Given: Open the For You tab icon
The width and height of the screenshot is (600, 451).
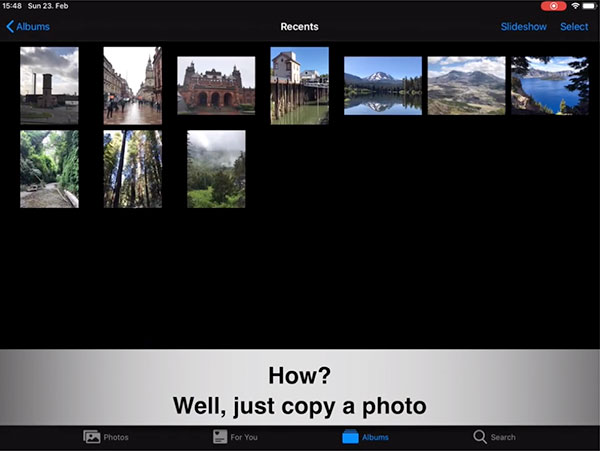Looking at the screenshot, I should click(x=220, y=437).
